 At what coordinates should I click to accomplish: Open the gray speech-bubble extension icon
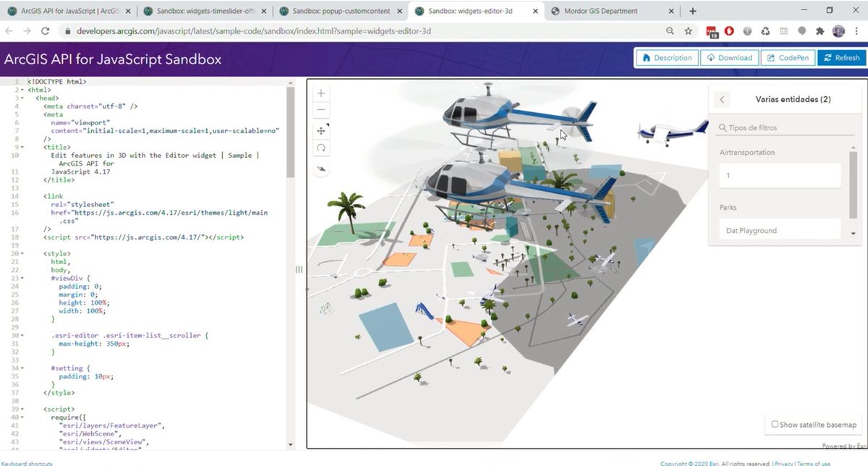(x=802, y=32)
